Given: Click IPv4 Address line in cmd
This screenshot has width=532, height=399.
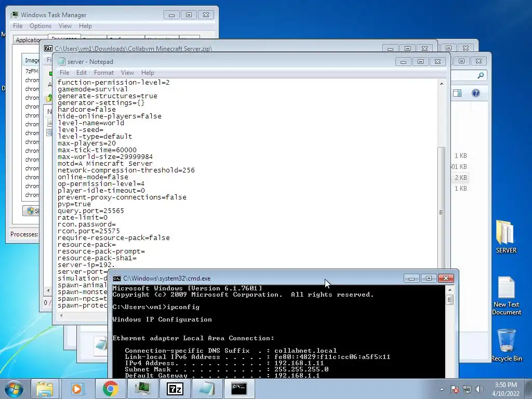Looking at the screenshot, I should 224,363.
